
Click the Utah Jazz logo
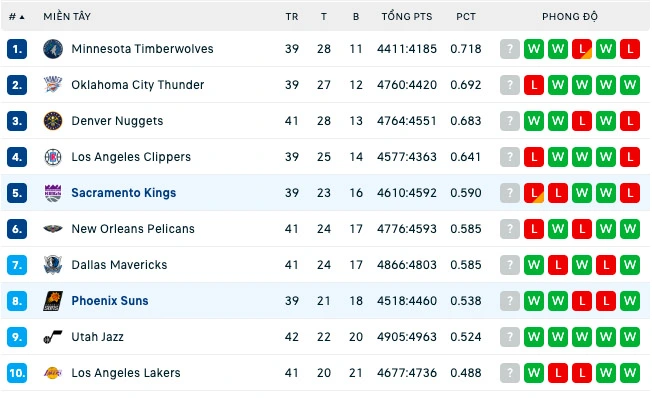pyautogui.click(x=53, y=337)
